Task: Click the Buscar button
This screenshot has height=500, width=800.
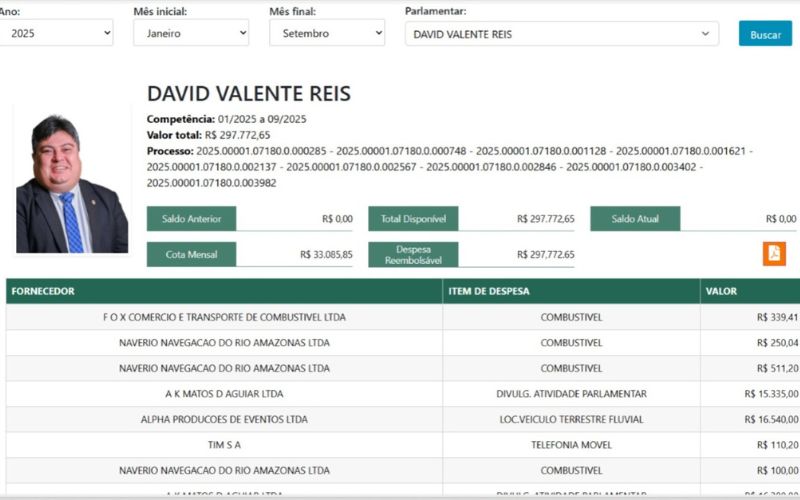Action: coord(765,34)
